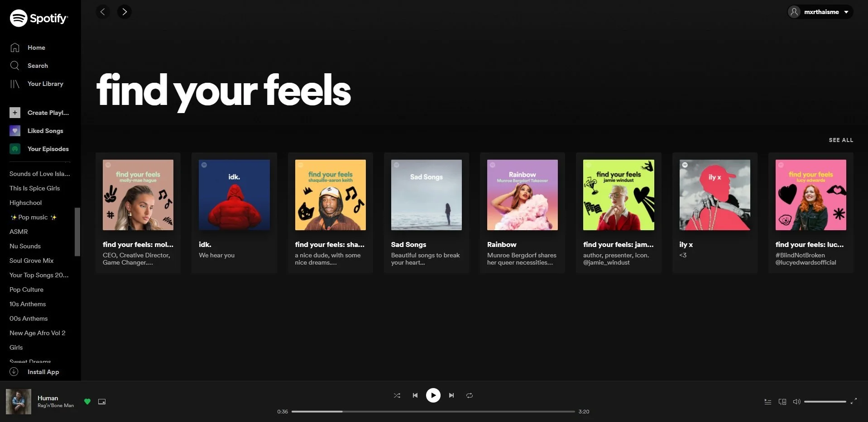The width and height of the screenshot is (868, 422).
Task: Open New Age Afro Vol 2 playlist
Action: point(37,333)
